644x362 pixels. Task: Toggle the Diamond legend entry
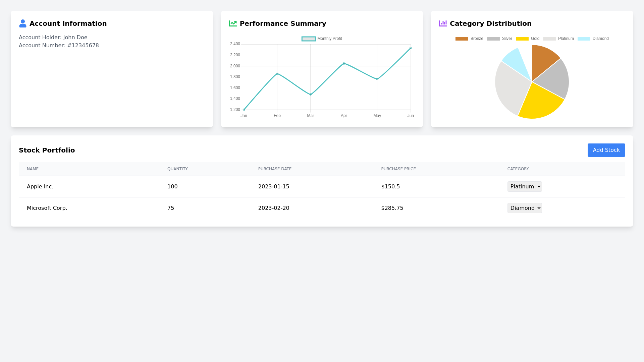[593, 39]
